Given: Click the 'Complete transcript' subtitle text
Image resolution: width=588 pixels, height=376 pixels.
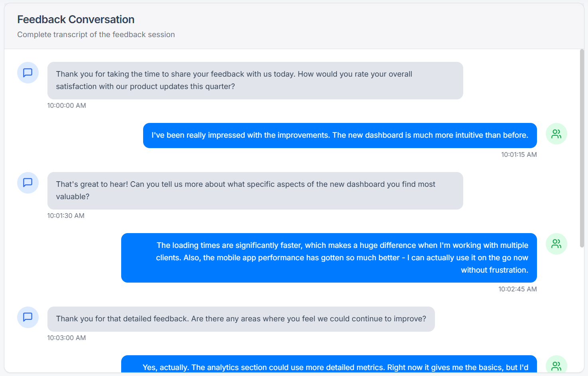Looking at the screenshot, I should [96, 35].
